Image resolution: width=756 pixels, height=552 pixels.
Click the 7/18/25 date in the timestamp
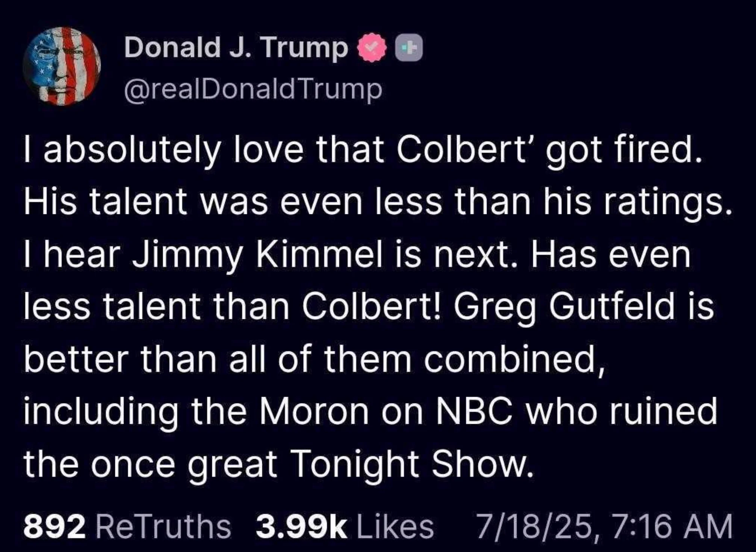click(x=532, y=526)
